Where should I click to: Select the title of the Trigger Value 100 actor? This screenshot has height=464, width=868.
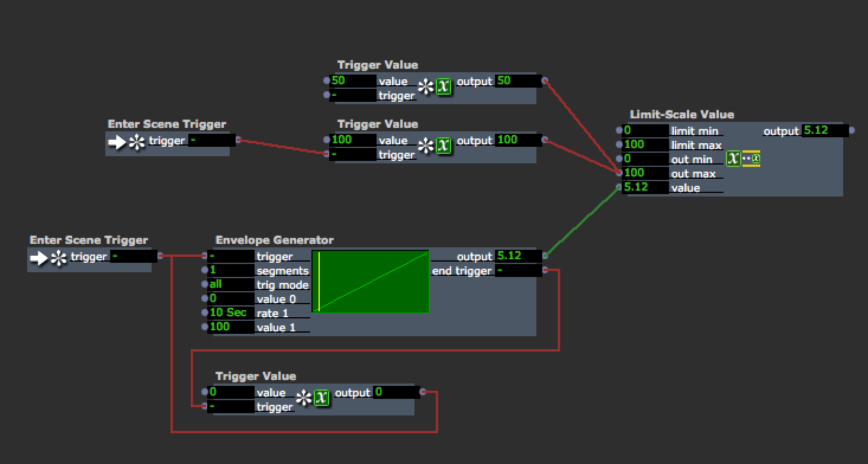pos(378,124)
